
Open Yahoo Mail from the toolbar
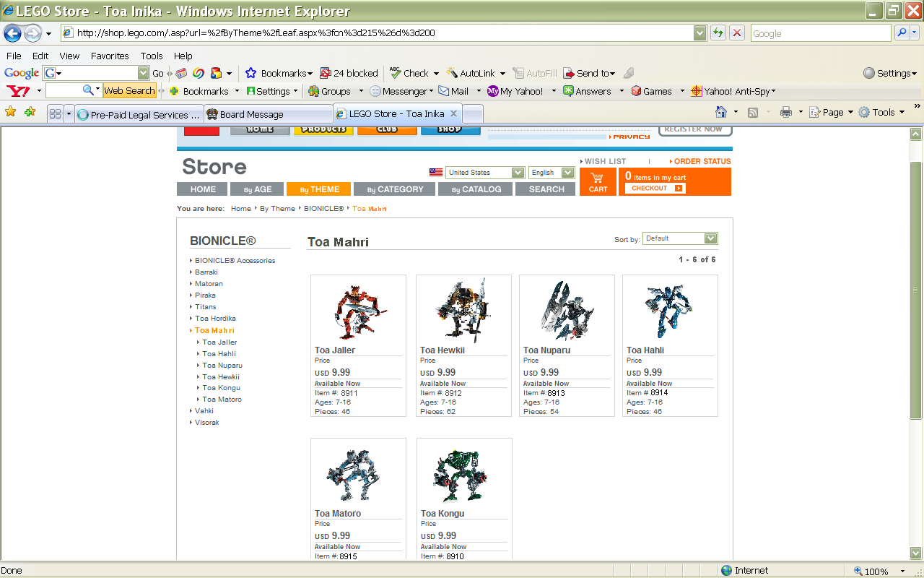(453, 91)
